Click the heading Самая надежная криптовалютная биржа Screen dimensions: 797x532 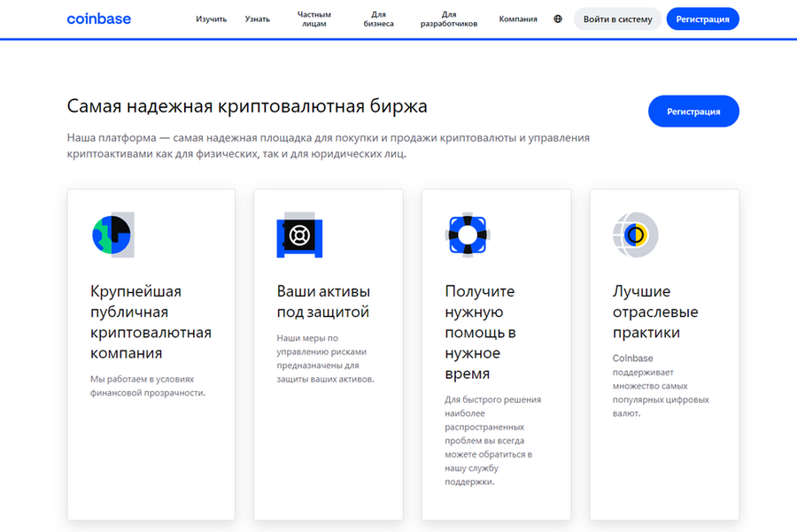247,106
